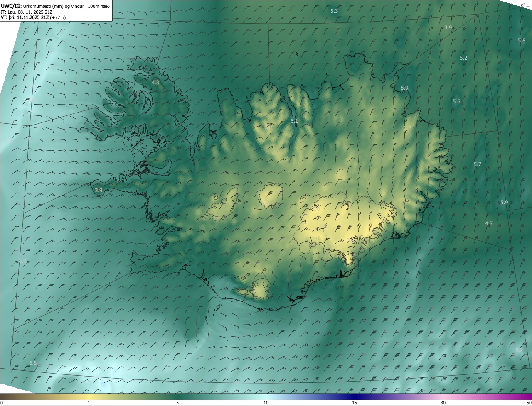Screen dimensions: 532x406
Task: Click the 6.1 value on the map
Action: pos(294,121)
